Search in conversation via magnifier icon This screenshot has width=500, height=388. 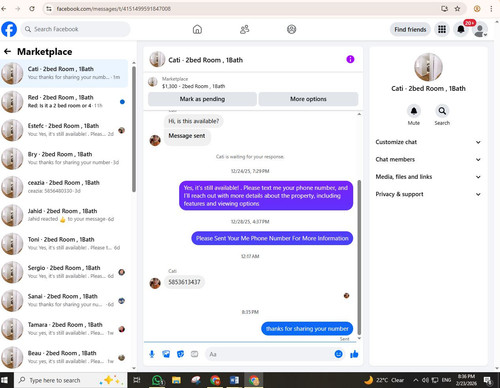pos(442,111)
